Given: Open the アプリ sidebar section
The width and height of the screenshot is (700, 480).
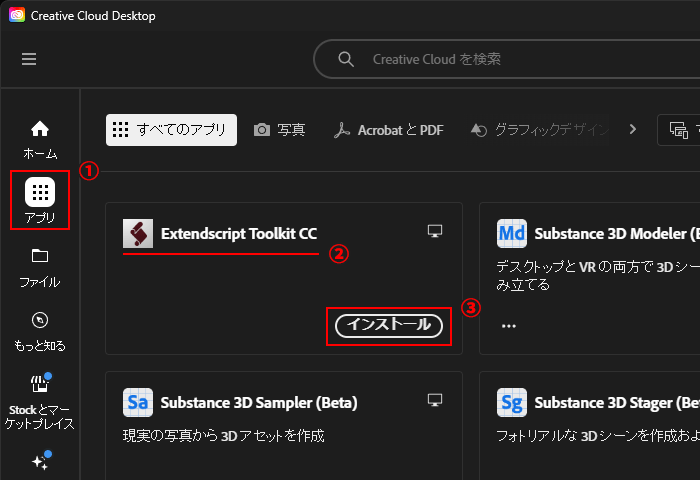Looking at the screenshot, I should tap(40, 200).
